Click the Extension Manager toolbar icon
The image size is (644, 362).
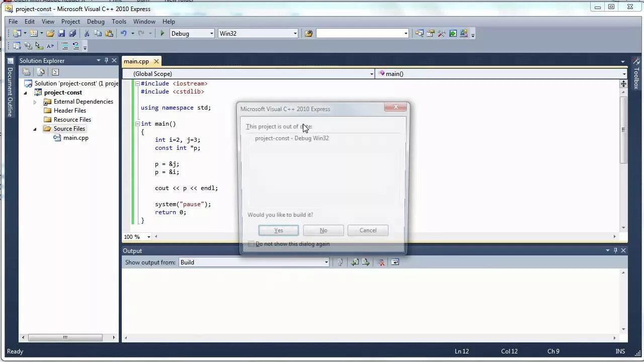pyautogui.click(x=464, y=33)
